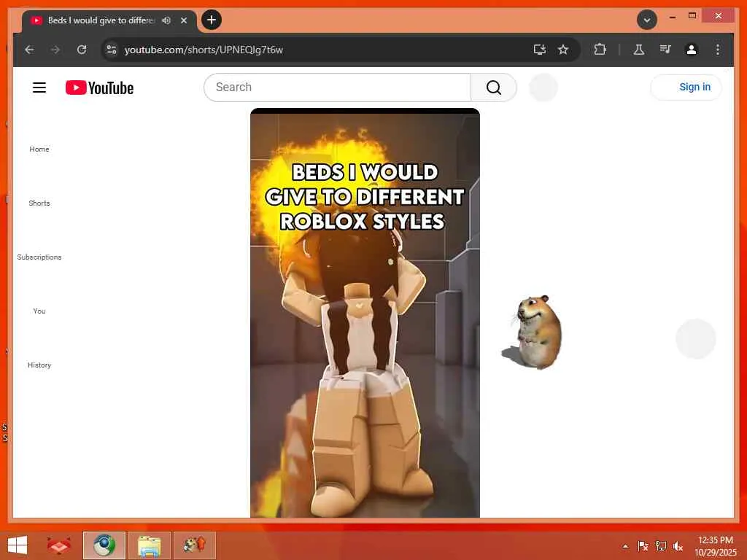Open Home in the sidebar

(x=39, y=149)
